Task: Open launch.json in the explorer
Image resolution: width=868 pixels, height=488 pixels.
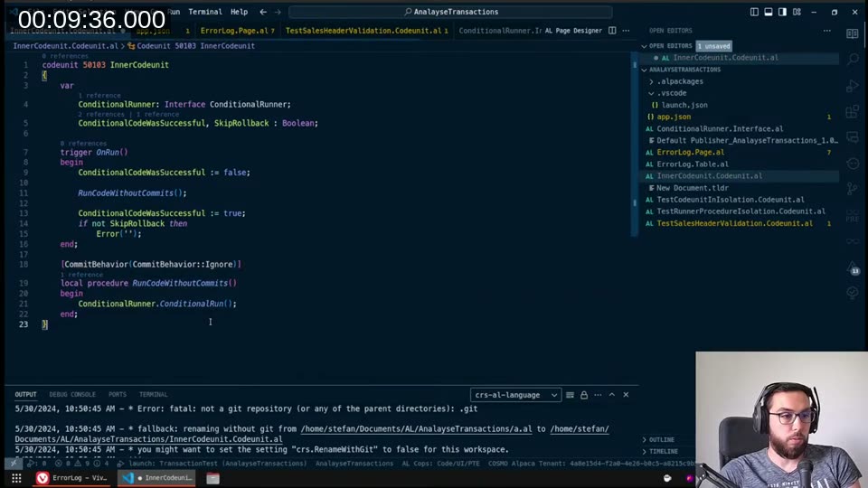Action: click(684, 105)
